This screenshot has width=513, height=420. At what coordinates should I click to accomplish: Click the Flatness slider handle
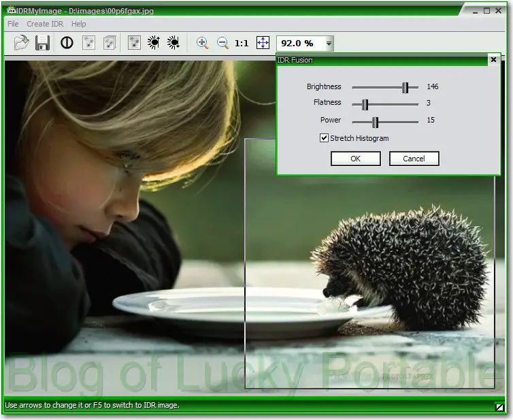click(x=365, y=104)
